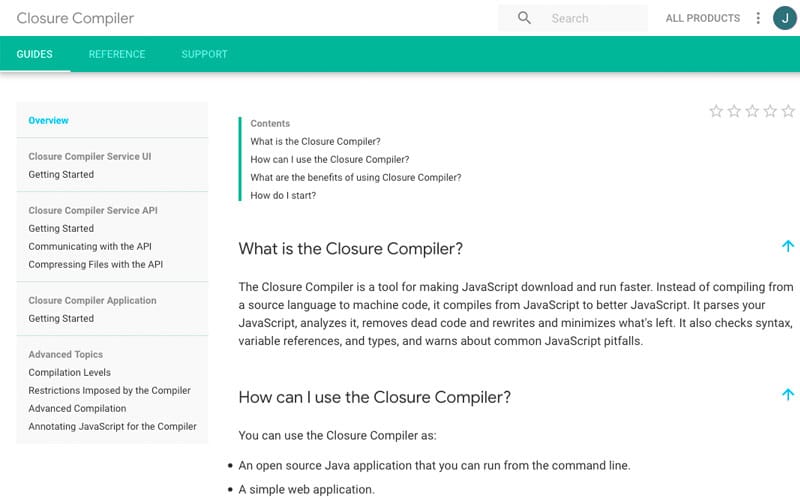Open Getting Started under Closure Compiler Service UI

[x=61, y=174]
